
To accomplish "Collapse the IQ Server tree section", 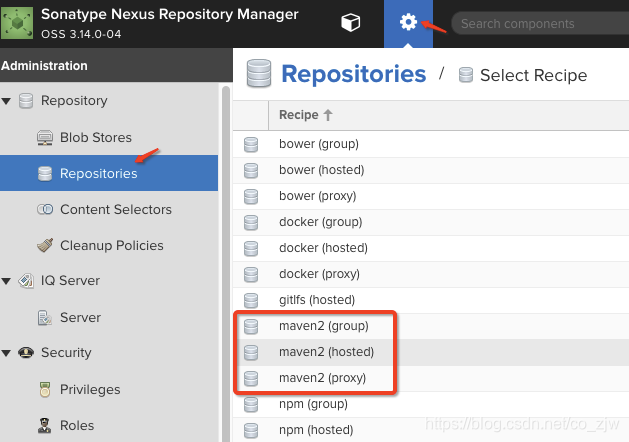I will pos(6,281).
